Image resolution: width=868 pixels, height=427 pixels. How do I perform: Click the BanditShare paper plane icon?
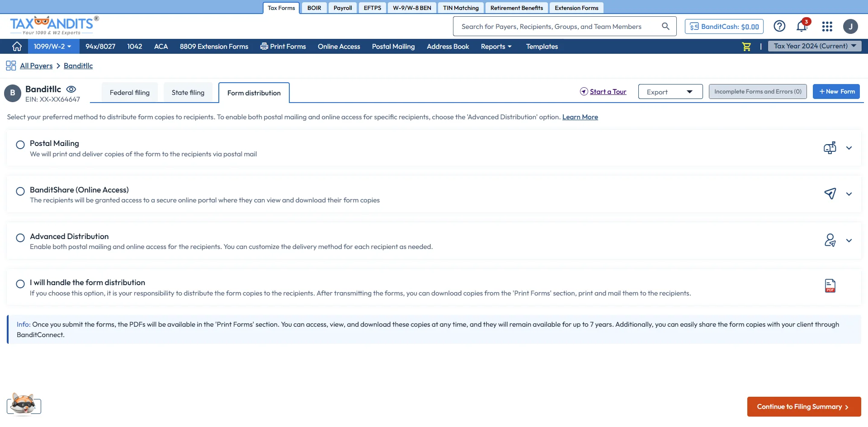click(830, 194)
